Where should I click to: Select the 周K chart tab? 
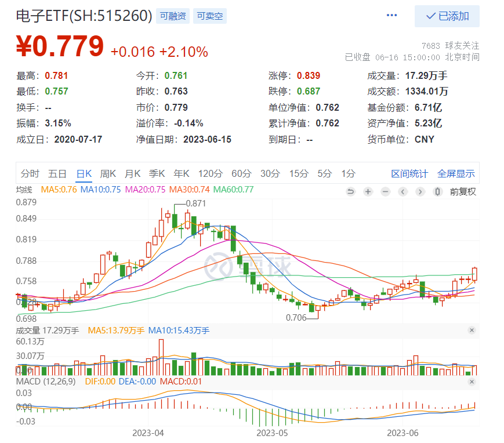click(108, 174)
